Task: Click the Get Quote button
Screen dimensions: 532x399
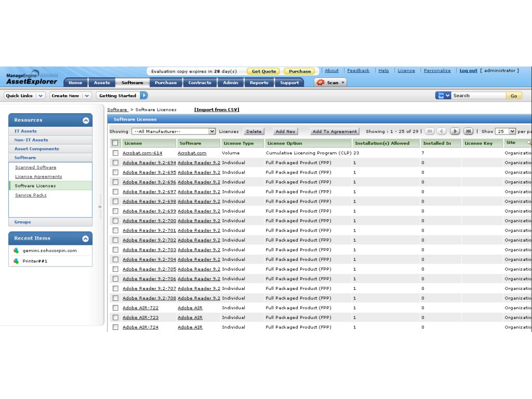Action: click(x=263, y=71)
